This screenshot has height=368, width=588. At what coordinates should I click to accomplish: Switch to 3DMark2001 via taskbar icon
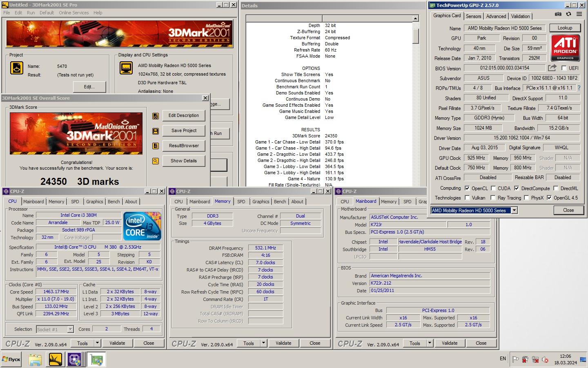(55, 359)
